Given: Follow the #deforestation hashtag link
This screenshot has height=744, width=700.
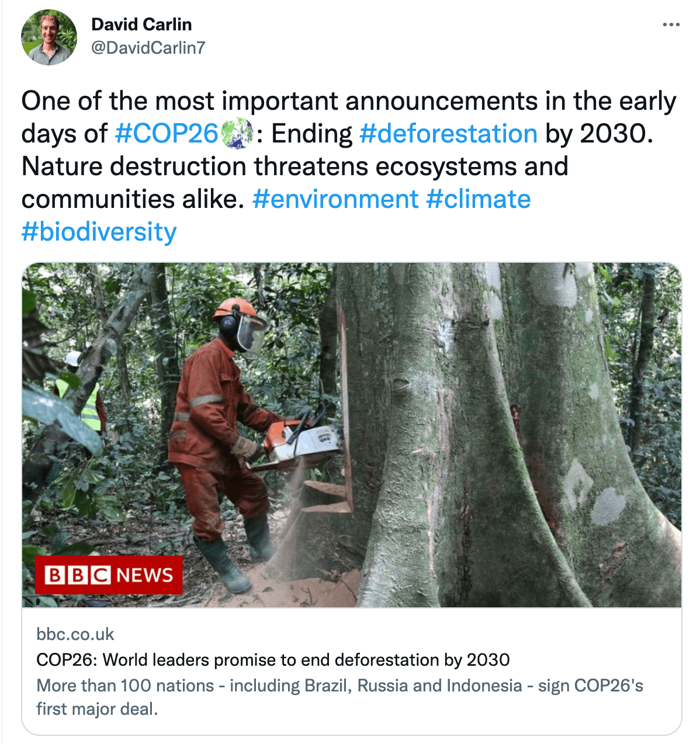Looking at the screenshot, I should 448,134.
